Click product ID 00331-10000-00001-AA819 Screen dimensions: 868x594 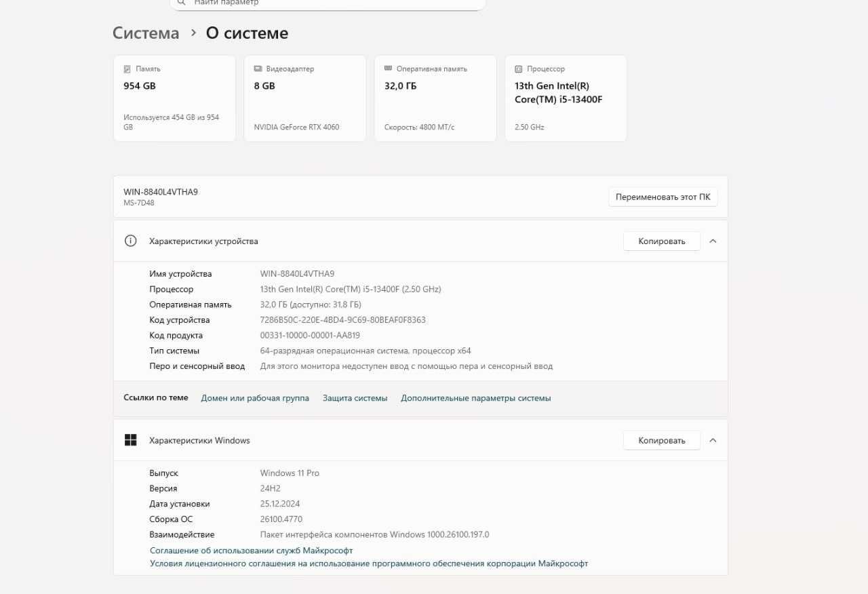pyautogui.click(x=310, y=336)
